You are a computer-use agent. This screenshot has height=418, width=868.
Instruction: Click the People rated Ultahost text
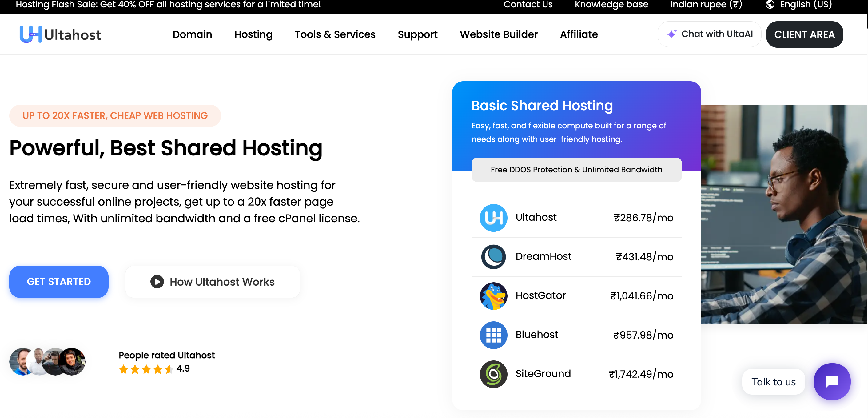pyautogui.click(x=166, y=355)
